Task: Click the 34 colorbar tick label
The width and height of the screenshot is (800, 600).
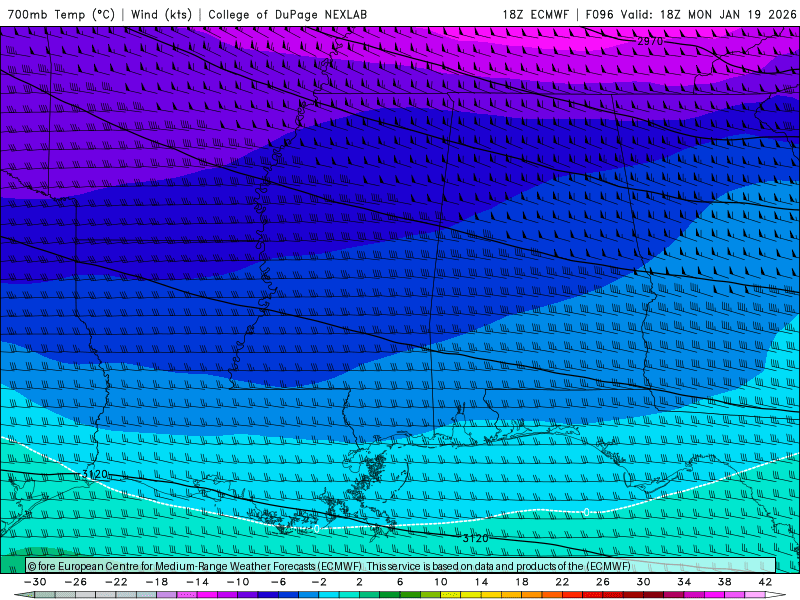Action: coord(684,582)
